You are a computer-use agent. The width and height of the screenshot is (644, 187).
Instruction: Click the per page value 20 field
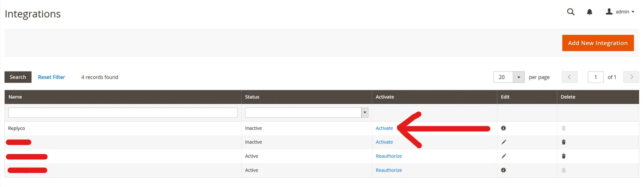pos(503,77)
